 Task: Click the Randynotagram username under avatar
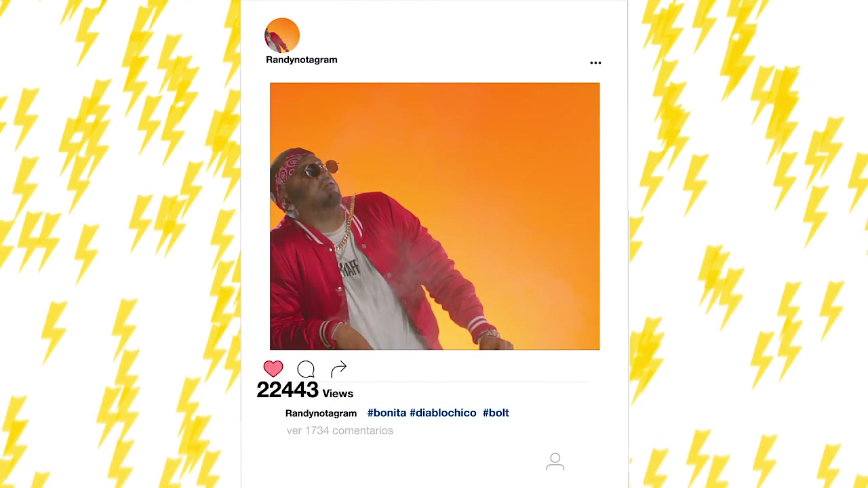pos(302,60)
